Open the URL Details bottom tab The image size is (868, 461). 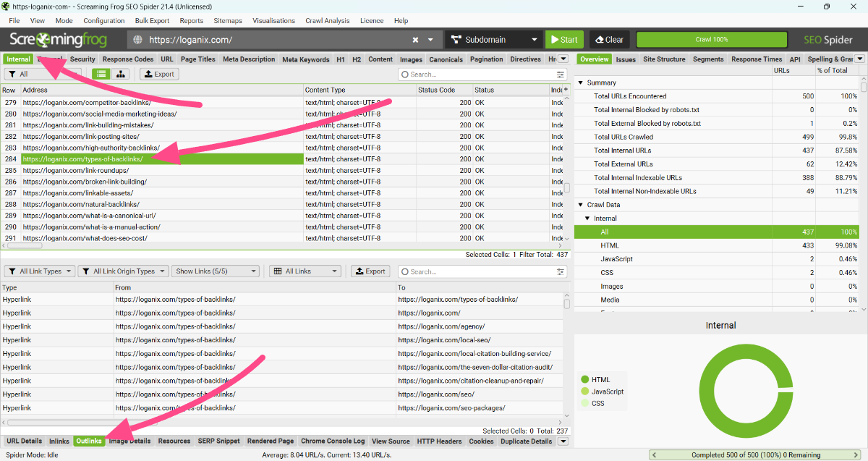coord(25,441)
